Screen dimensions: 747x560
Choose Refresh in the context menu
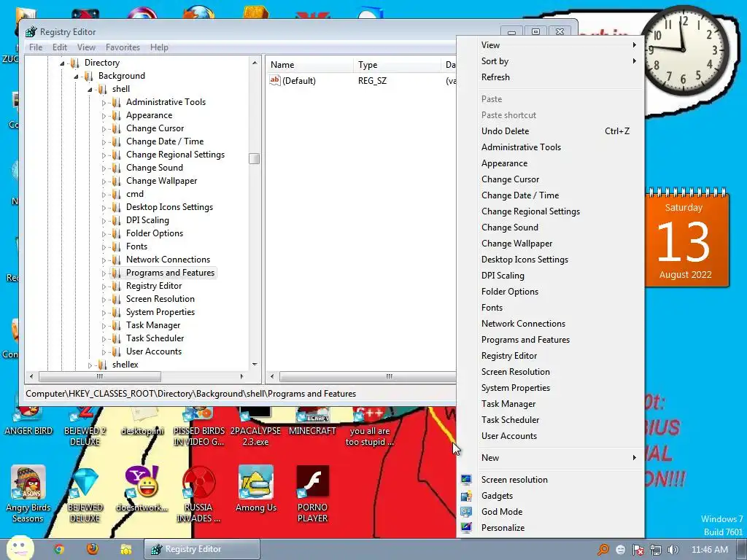[x=550, y=77]
